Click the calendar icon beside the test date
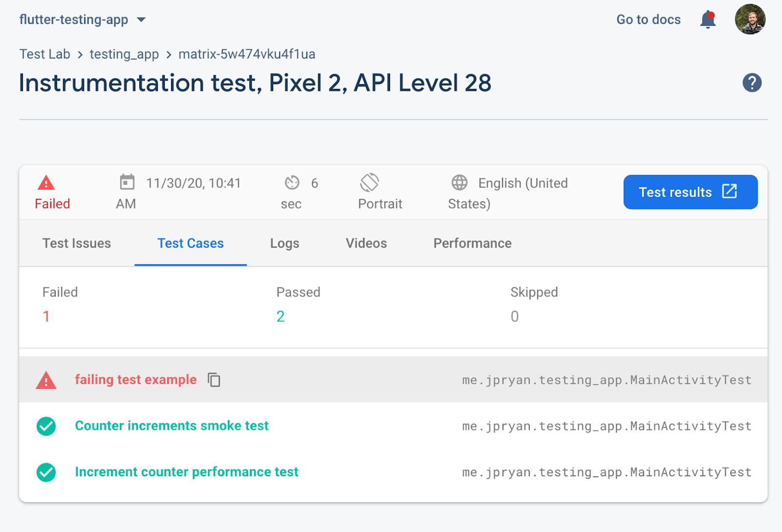This screenshot has height=532, width=782. pos(127,183)
